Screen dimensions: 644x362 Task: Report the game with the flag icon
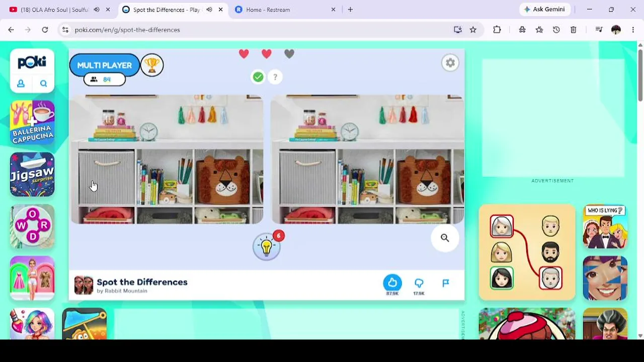[446, 283]
